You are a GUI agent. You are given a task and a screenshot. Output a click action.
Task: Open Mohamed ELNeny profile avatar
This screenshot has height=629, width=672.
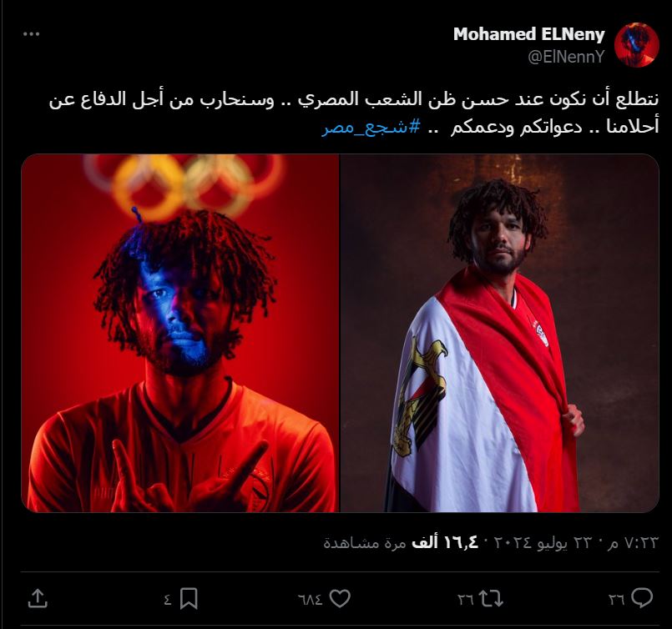point(636,45)
